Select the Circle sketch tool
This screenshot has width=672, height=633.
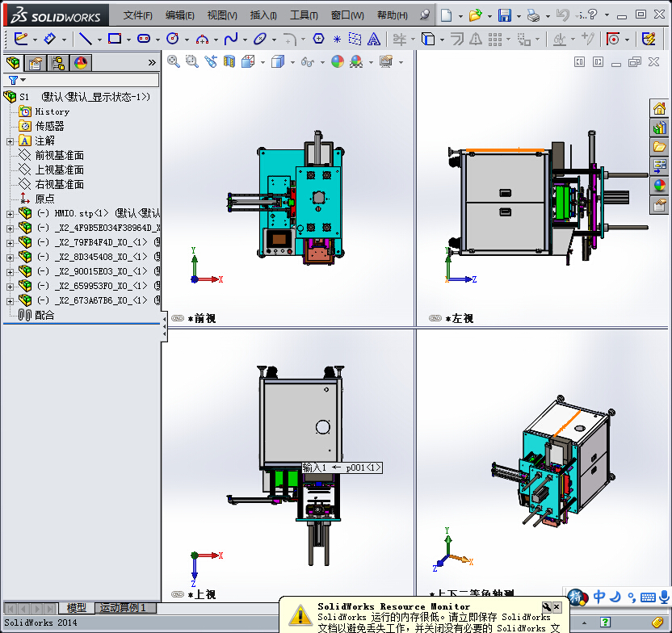click(x=172, y=39)
